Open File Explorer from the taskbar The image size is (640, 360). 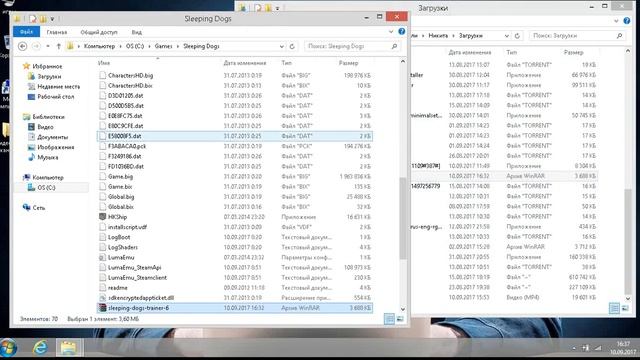69,348
